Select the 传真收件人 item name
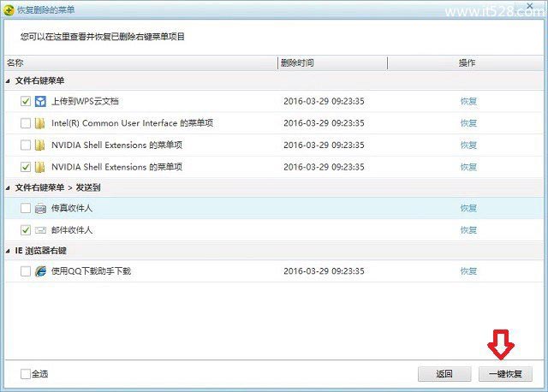The height and width of the screenshot is (392, 548). pos(72,208)
